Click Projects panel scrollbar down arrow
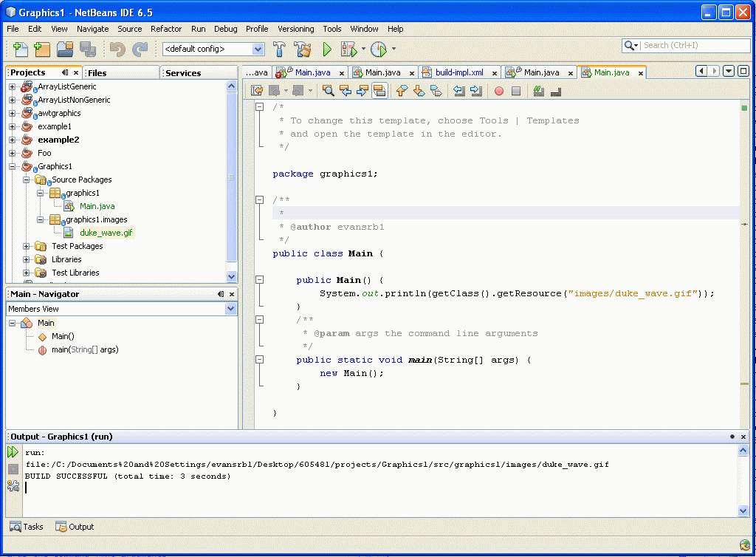756x557 pixels. (x=231, y=276)
